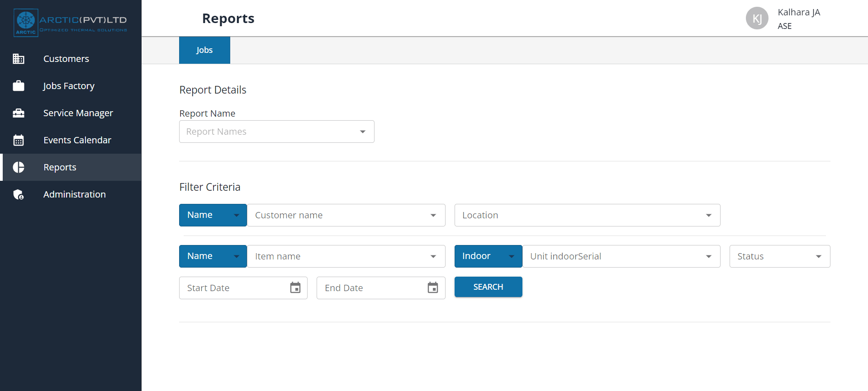Expand the Location dropdown
This screenshot has height=391, width=868.
click(x=587, y=215)
